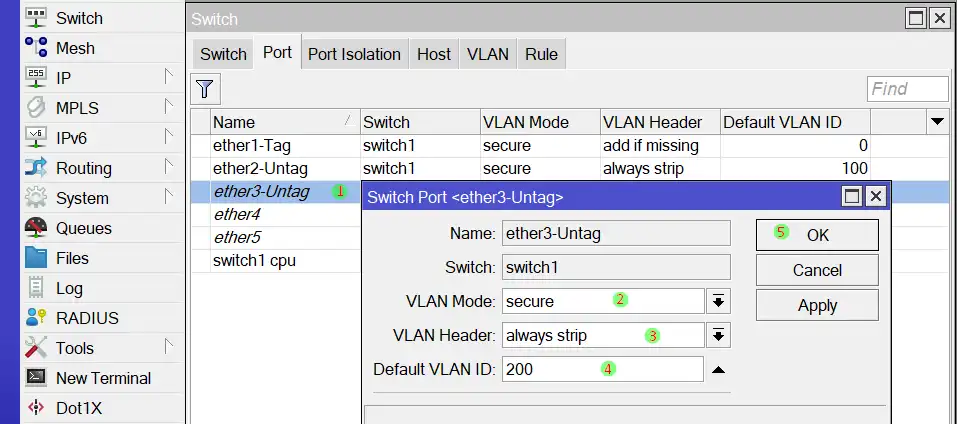
Task: Click the filter funnel icon
Action: click(x=205, y=89)
